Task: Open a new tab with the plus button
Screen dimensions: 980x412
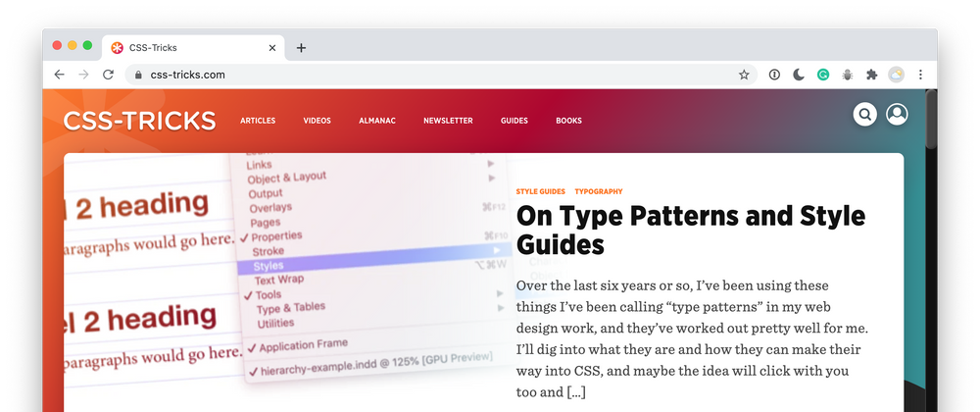Action: (x=301, y=47)
